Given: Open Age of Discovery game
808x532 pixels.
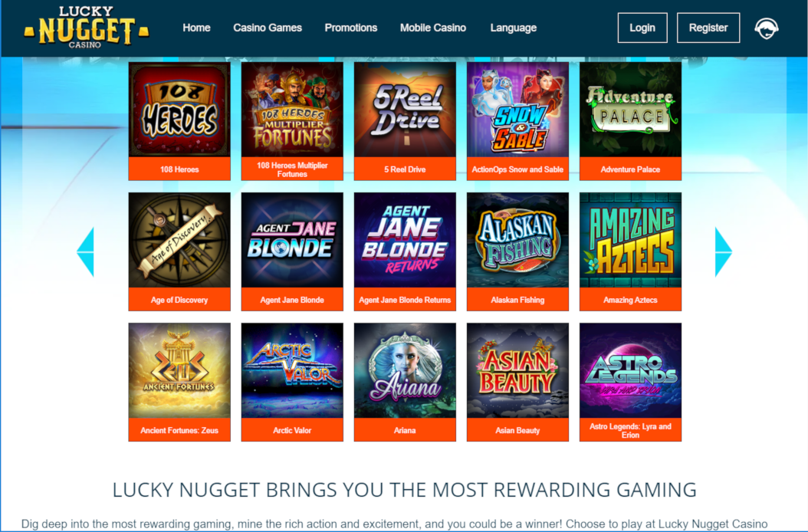Looking at the screenshot, I should (x=179, y=251).
